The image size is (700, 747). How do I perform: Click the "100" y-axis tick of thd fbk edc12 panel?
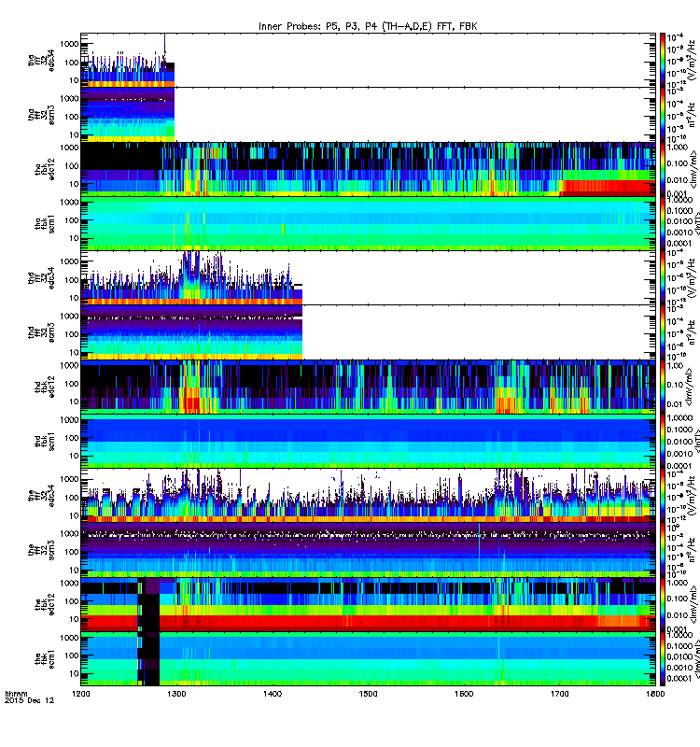pyautogui.click(x=72, y=384)
